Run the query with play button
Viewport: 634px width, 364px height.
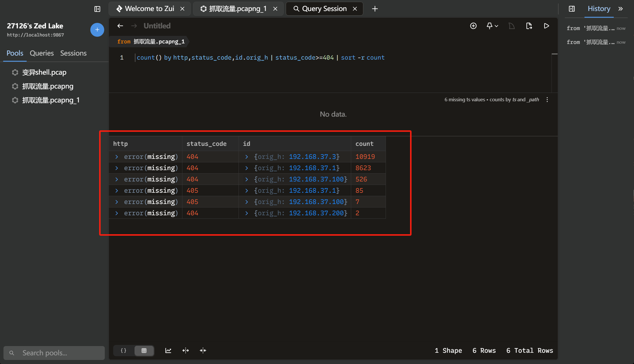(546, 26)
